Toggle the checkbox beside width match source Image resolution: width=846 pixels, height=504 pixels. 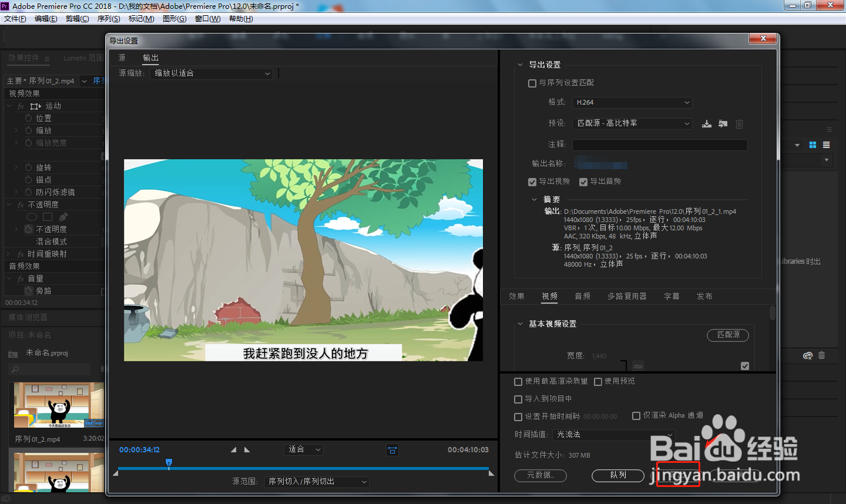pos(745,366)
